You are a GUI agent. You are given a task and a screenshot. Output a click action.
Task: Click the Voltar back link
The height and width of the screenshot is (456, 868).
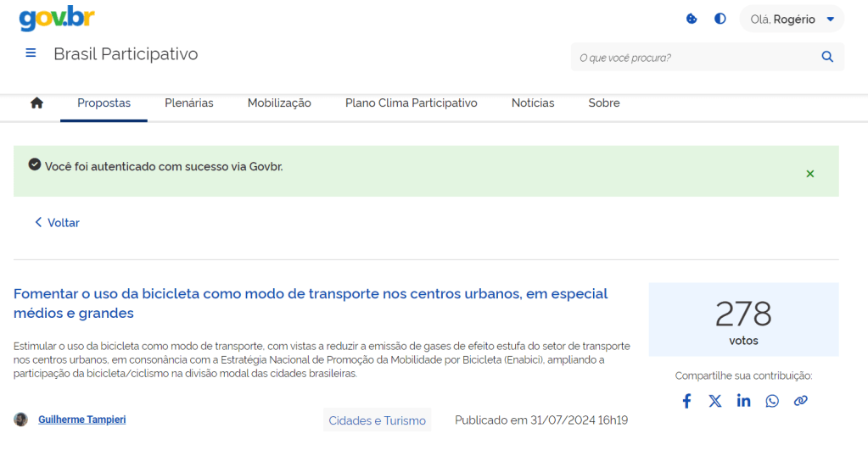[x=57, y=223]
